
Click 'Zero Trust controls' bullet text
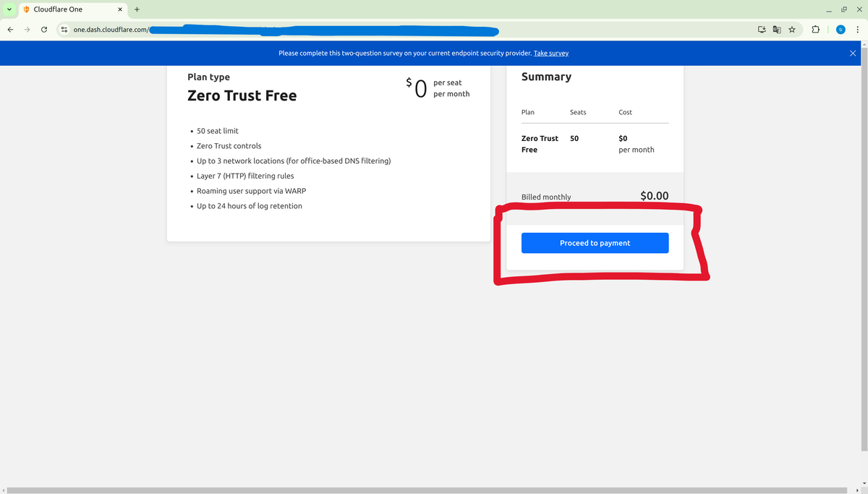click(229, 146)
